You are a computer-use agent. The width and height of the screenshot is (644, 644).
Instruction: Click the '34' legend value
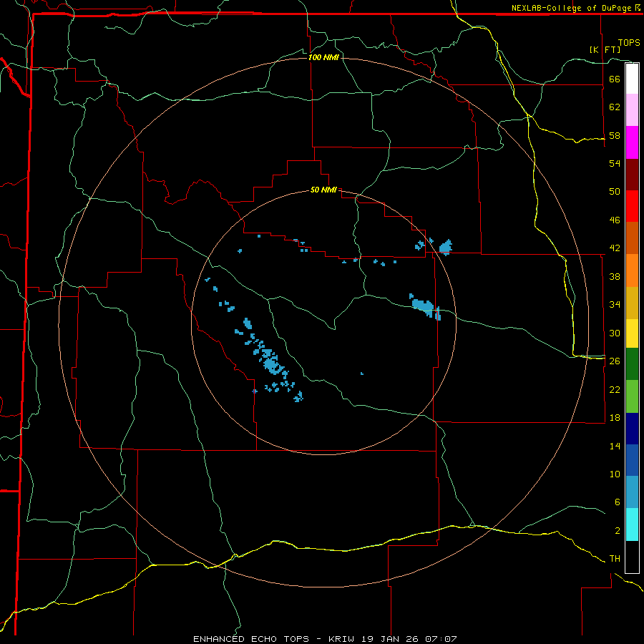615,304
